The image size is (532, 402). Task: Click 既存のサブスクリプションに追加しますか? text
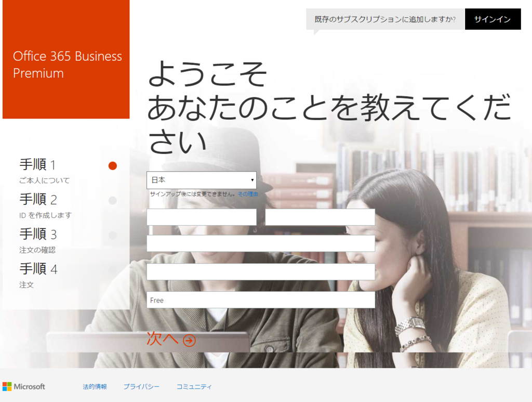(x=385, y=19)
